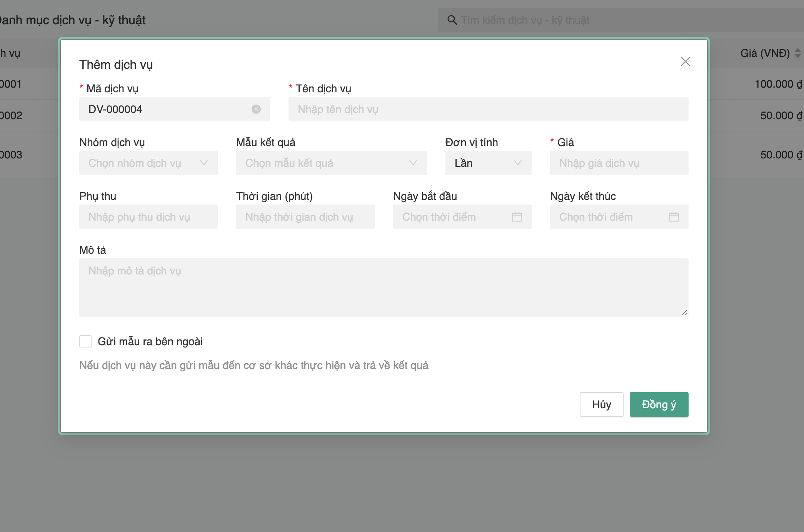Click the DV-000004 service code field
The width and height of the screenshot is (804, 532).
tap(165, 109)
